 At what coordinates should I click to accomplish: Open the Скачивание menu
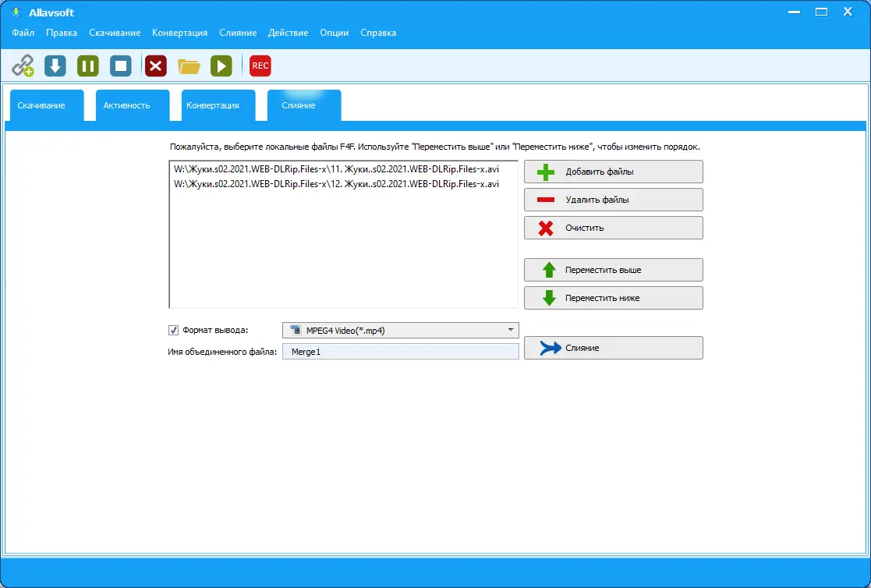point(115,33)
